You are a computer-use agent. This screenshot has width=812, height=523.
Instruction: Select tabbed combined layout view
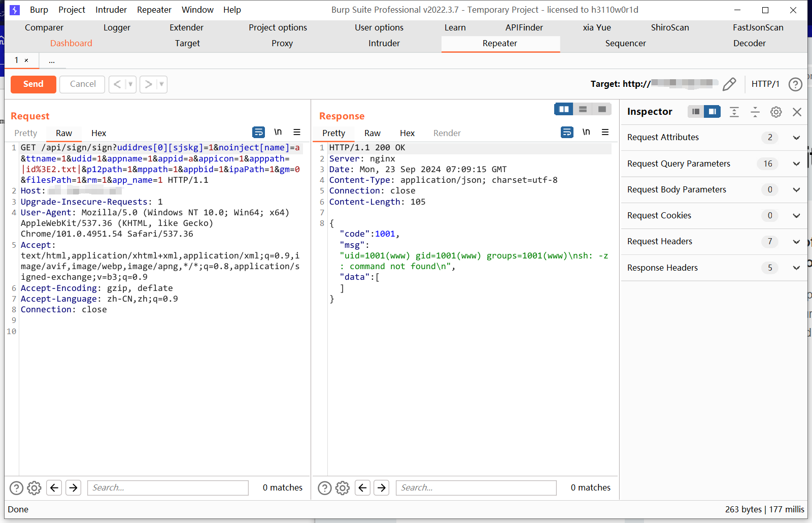(602, 109)
